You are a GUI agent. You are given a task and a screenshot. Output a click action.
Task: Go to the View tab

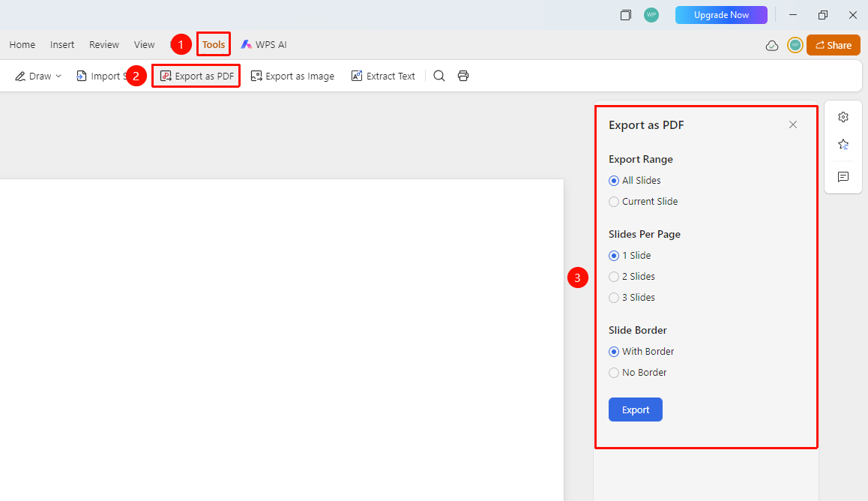(x=145, y=45)
